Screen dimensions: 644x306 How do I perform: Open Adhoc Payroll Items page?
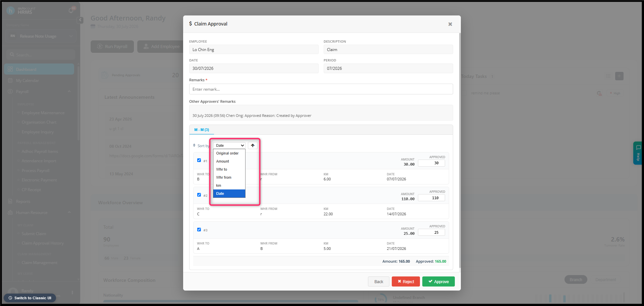point(40,151)
